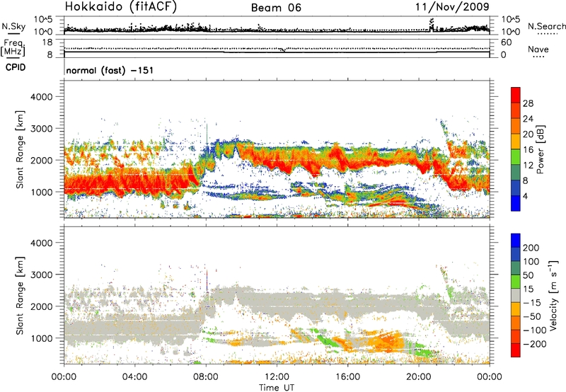Click the 50 tick on the velocity colorbar

point(528,275)
